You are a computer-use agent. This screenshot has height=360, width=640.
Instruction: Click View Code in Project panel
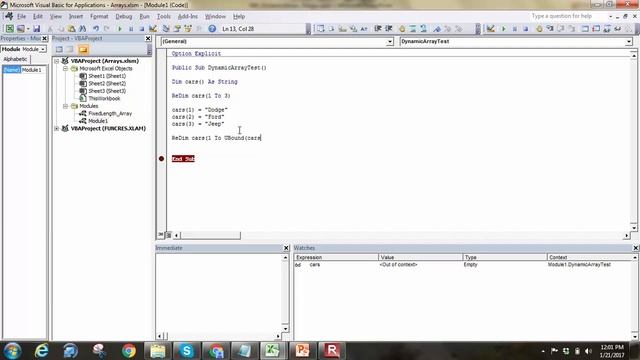tap(59, 49)
